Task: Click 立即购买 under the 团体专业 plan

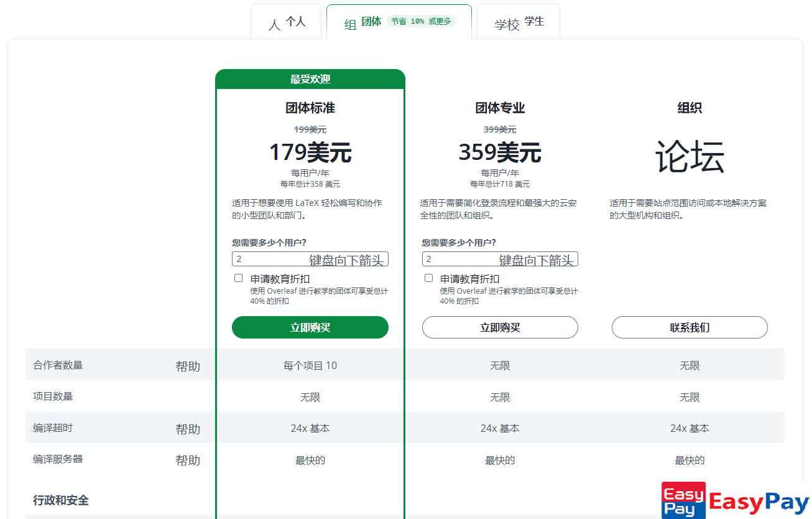Action: click(500, 327)
